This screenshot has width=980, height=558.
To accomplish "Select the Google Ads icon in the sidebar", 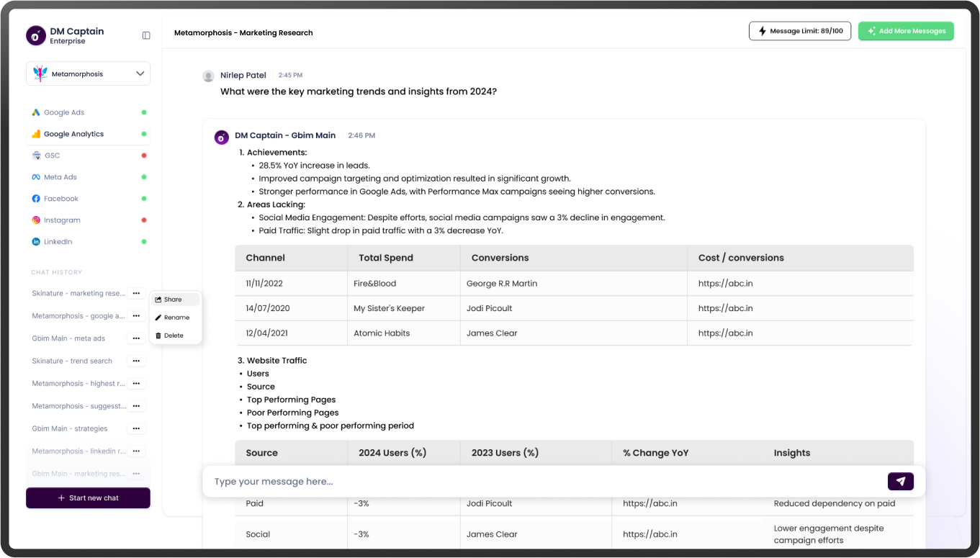I will [36, 112].
